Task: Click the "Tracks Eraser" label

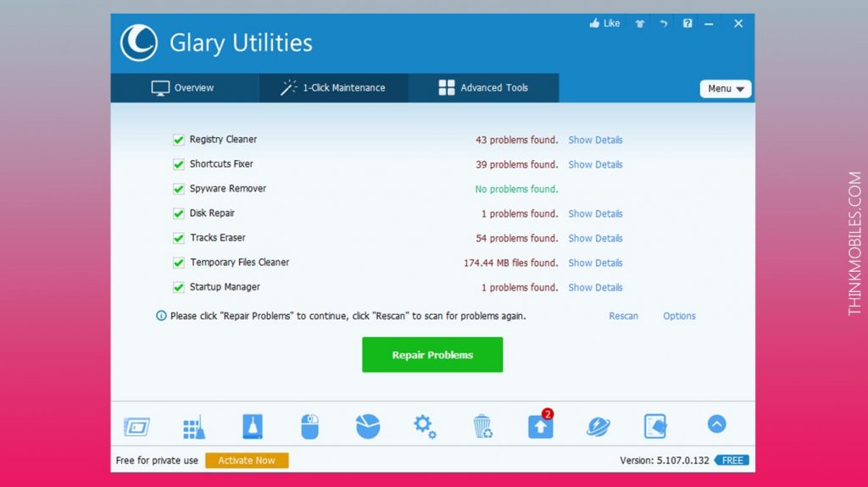Action: pos(218,238)
